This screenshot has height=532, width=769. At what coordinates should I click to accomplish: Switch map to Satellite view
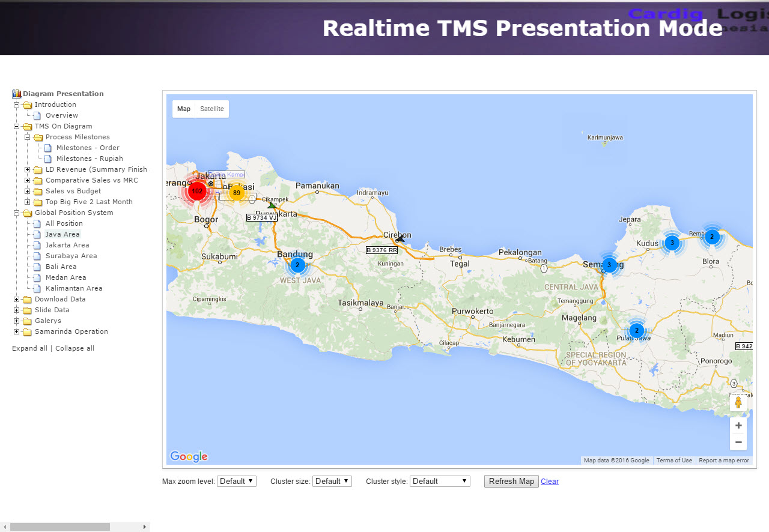(x=212, y=109)
